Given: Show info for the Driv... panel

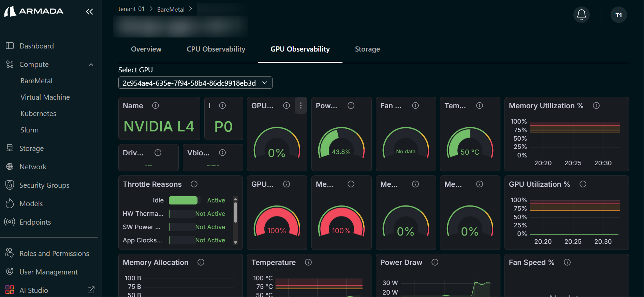Looking at the screenshot, I should point(158,153).
